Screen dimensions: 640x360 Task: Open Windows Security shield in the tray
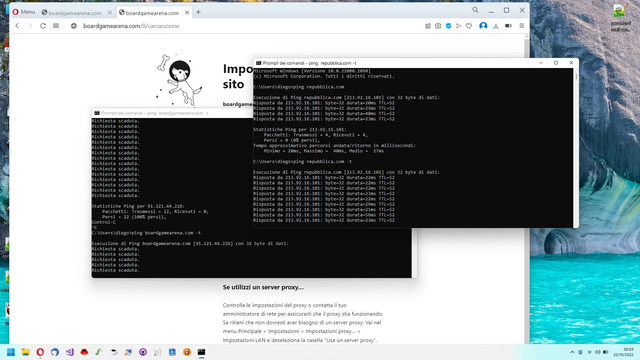pyautogui.click(x=580, y=352)
